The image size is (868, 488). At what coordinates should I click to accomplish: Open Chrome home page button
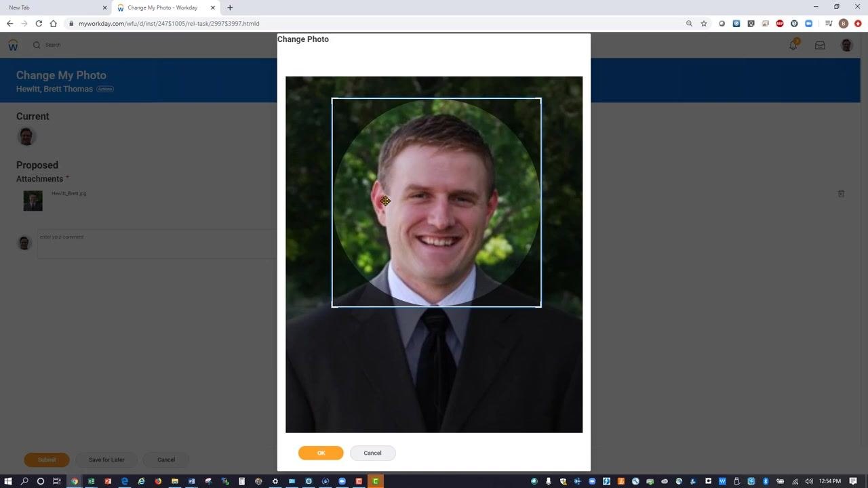(x=53, y=23)
